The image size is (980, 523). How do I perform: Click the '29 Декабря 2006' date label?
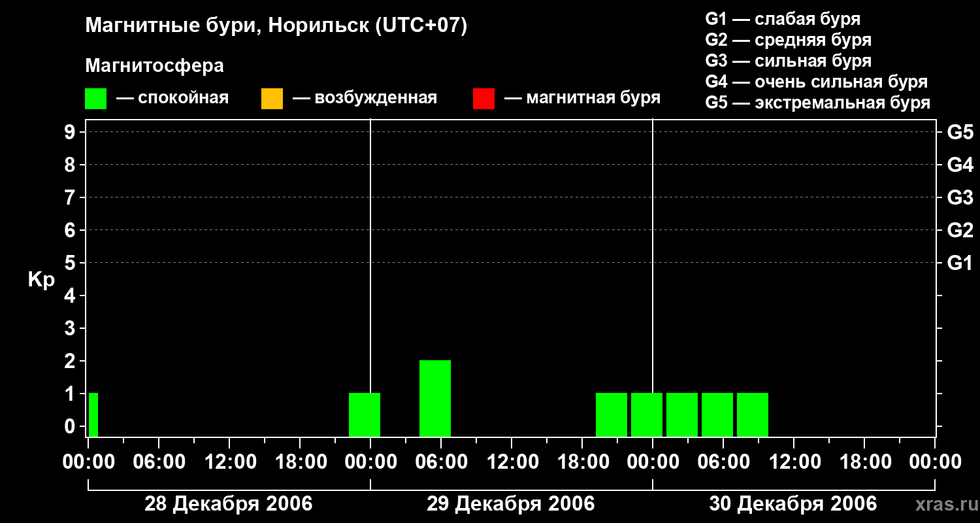511,504
